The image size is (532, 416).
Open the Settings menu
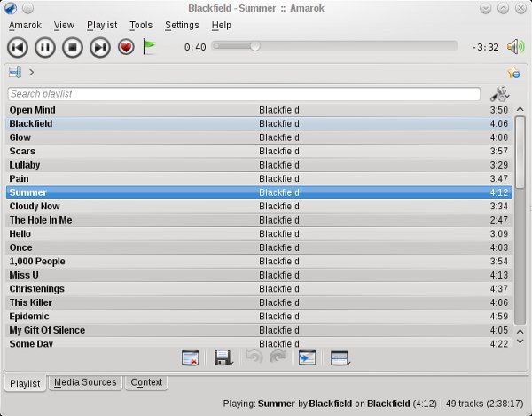182,25
